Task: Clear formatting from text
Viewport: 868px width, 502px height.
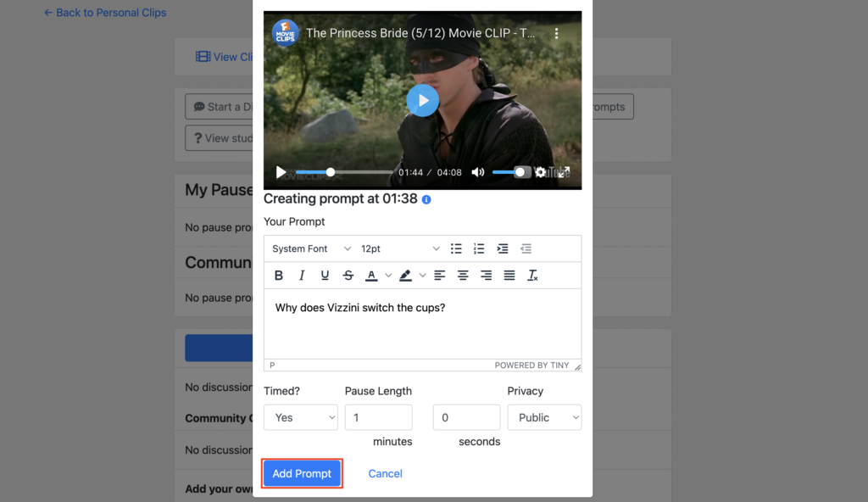Action: point(532,276)
